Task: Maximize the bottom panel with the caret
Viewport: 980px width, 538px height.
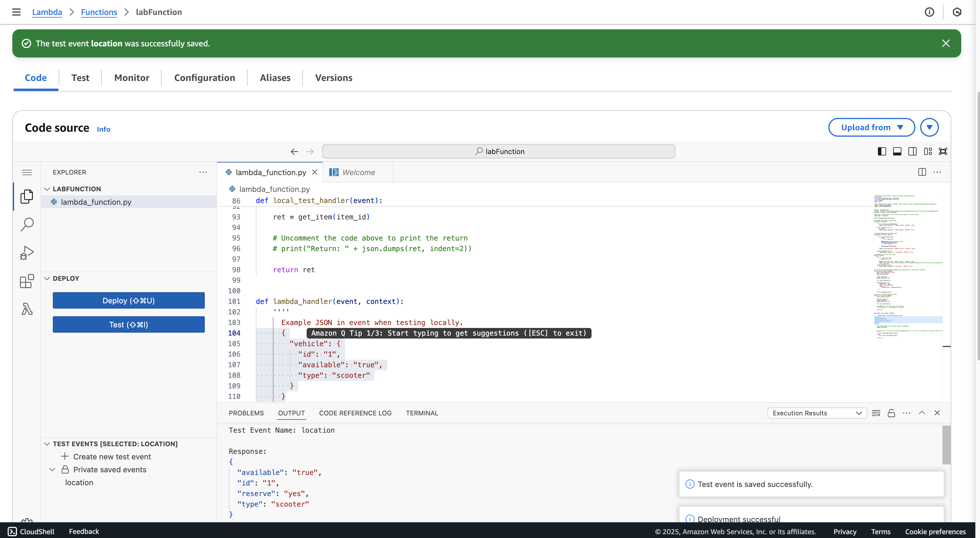Action: pyautogui.click(x=922, y=413)
